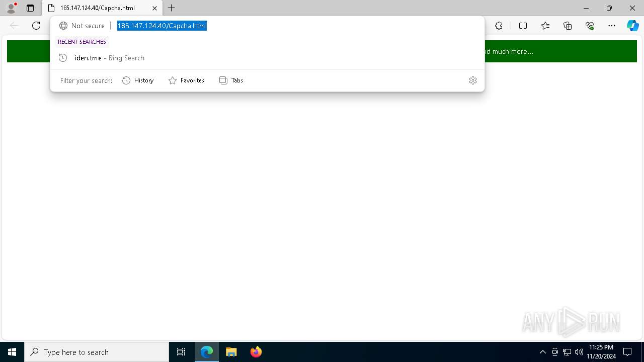Show hidden system tray icons
This screenshot has height=362, width=644.
(x=543, y=352)
